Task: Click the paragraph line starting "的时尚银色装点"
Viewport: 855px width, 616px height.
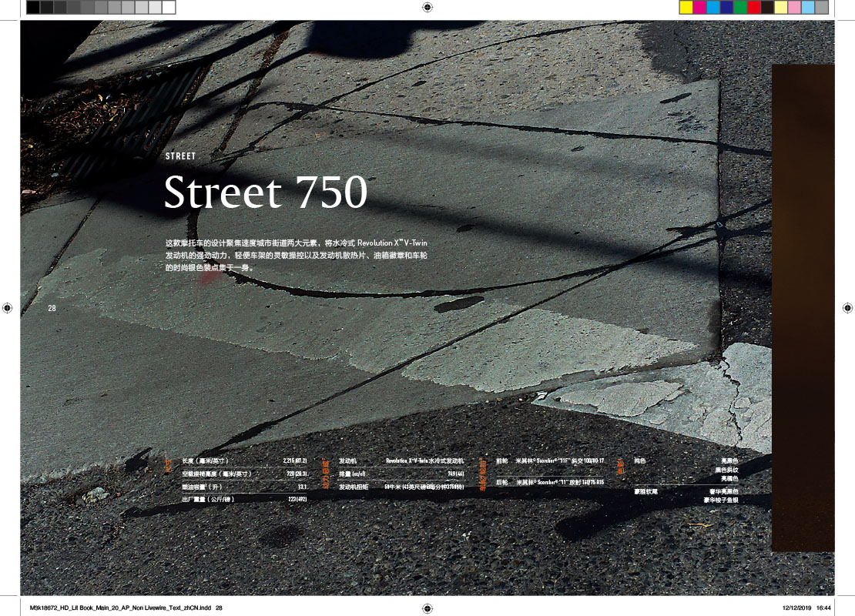Action: [210, 268]
